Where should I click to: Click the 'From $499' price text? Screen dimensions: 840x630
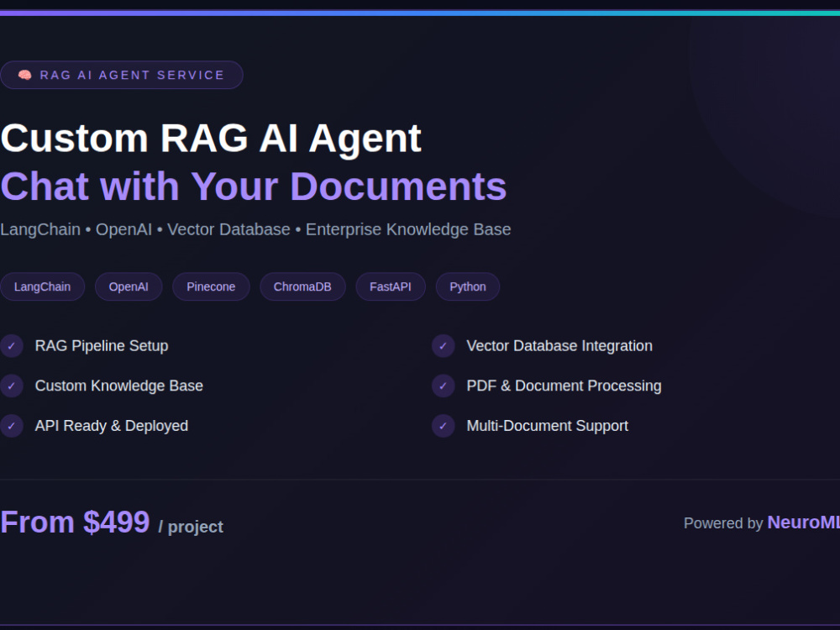tap(75, 522)
